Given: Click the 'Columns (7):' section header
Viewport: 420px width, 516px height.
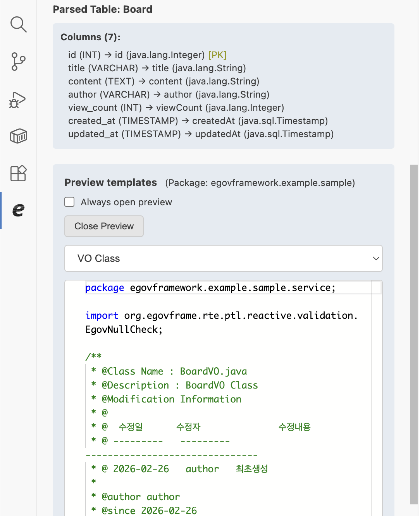Looking at the screenshot, I should pyautogui.click(x=90, y=37).
